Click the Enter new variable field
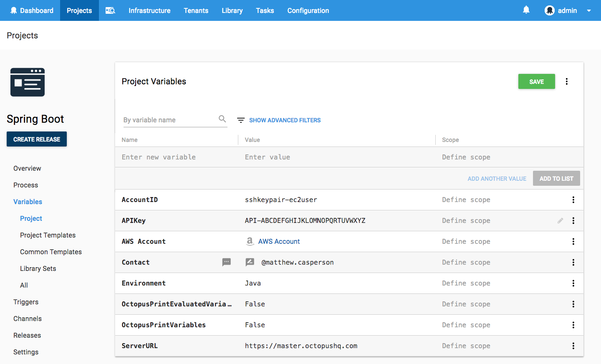Screen dimensions: 601x364 (159, 157)
